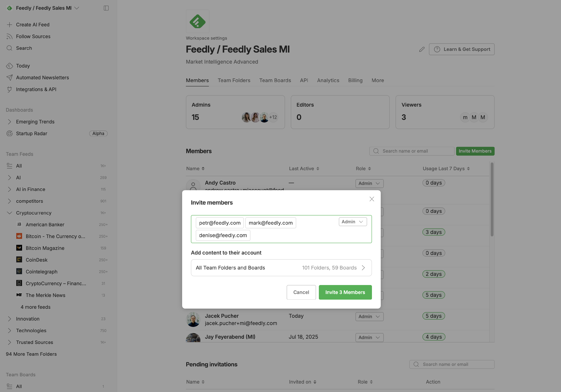The width and height of the screenshot is (561, 392).
Task: Open the More tab
Action: pyautogui.click(x=378, y=80)
